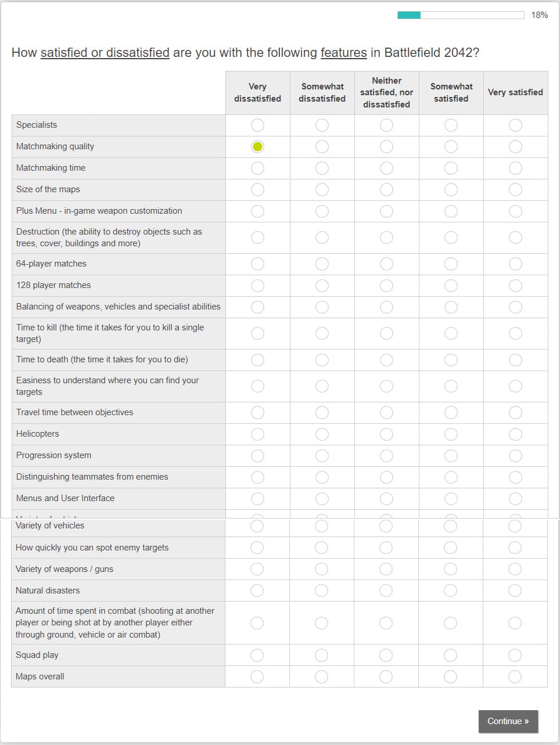Viewport: 560px width, 745px height.
Task: Rate Specialists as Very dissatisfied
Action: tap(257, 125)
